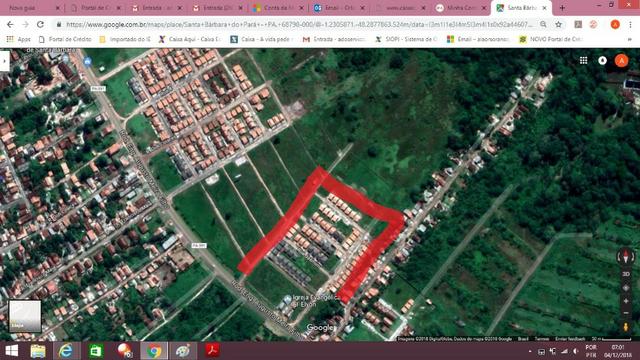Click the show-my-location button

pos(626,288)
